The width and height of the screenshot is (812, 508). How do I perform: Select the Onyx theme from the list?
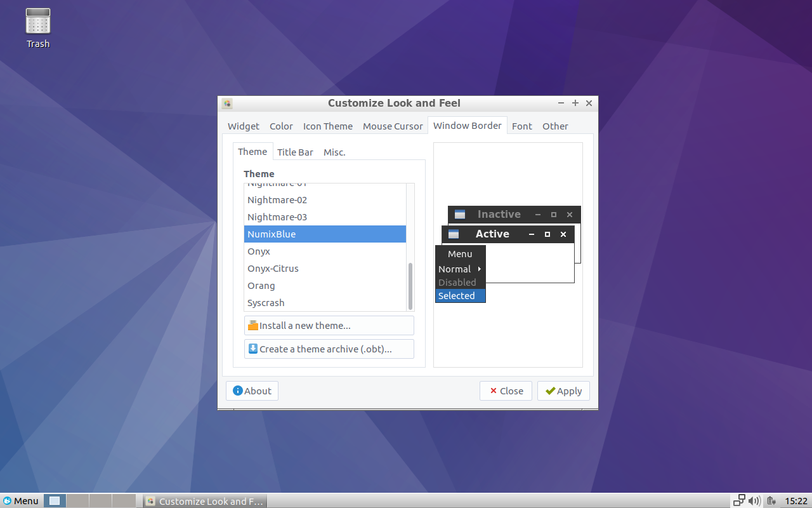(258, 251)
